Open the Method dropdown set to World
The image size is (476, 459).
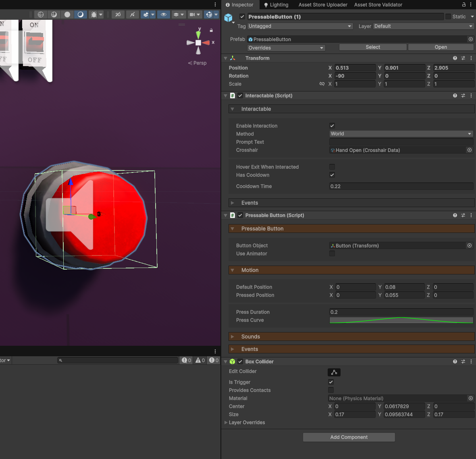(x=401, y=134)
